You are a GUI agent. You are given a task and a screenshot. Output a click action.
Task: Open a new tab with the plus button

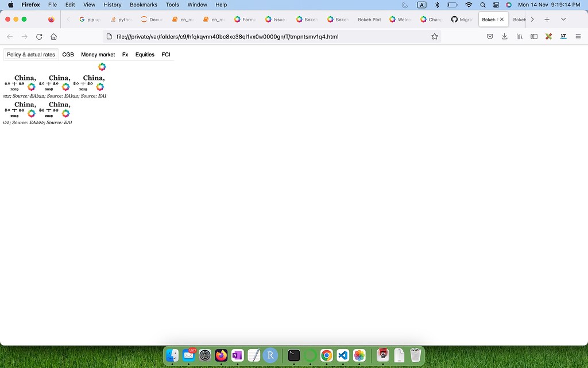click(x=547, y=19)
